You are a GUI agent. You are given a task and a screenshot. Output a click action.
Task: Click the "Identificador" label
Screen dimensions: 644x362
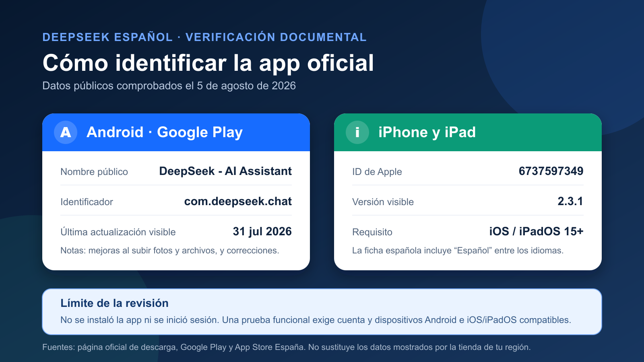tap(87, 202)
